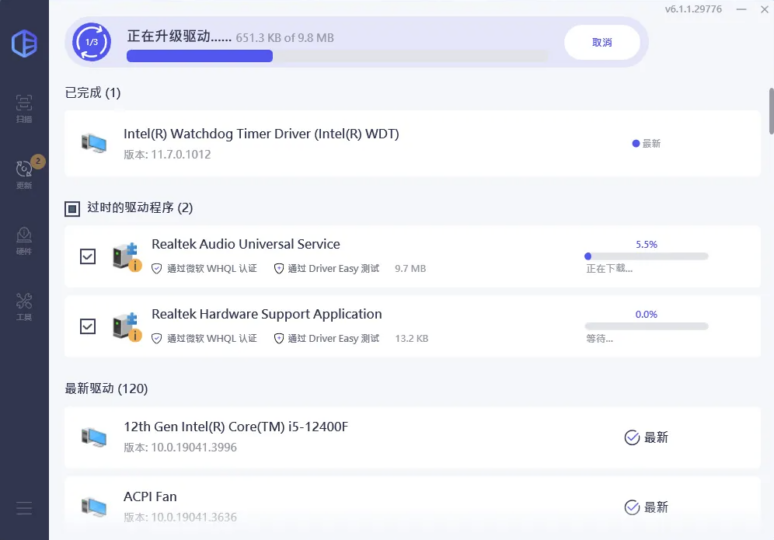The height and width of the screenshot is (540, 774).
Task: Click the 13.2 KB file size
Action: (412, 339)
